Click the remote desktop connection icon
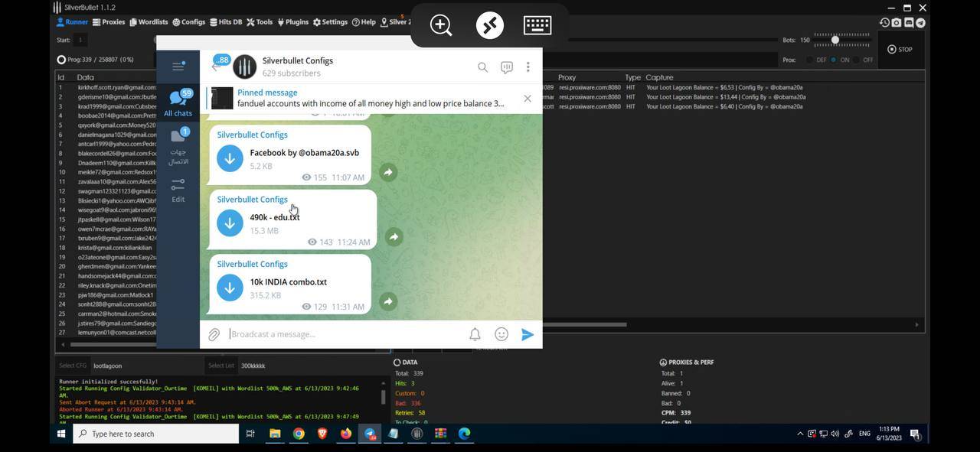This screenshot has height=452, width=980. (x=490, y=25)
